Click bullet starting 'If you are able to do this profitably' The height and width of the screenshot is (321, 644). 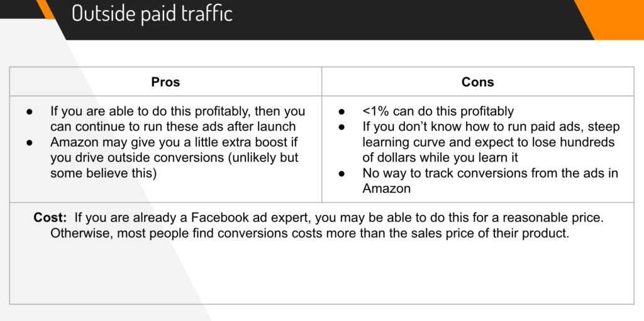click(177, 119)
